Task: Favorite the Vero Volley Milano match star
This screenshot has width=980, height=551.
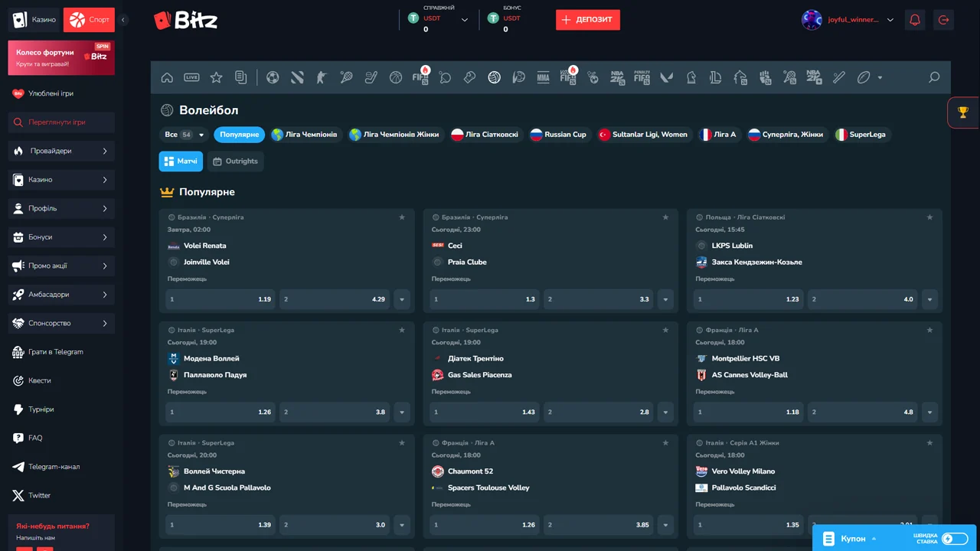Action: coord(930,442)
